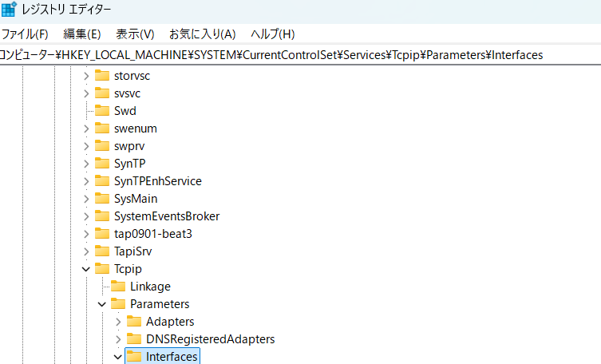Click the registry path address bar
This screenshot has height=364, width=601.
point(300,55)
